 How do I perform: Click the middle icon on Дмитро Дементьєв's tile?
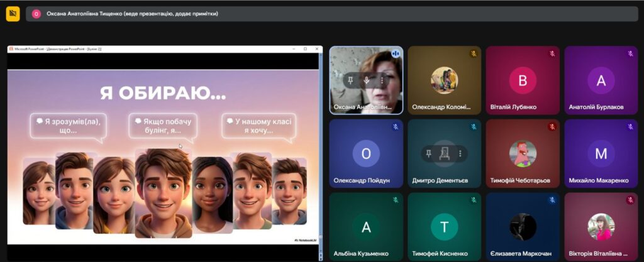(x=444, y=153)
